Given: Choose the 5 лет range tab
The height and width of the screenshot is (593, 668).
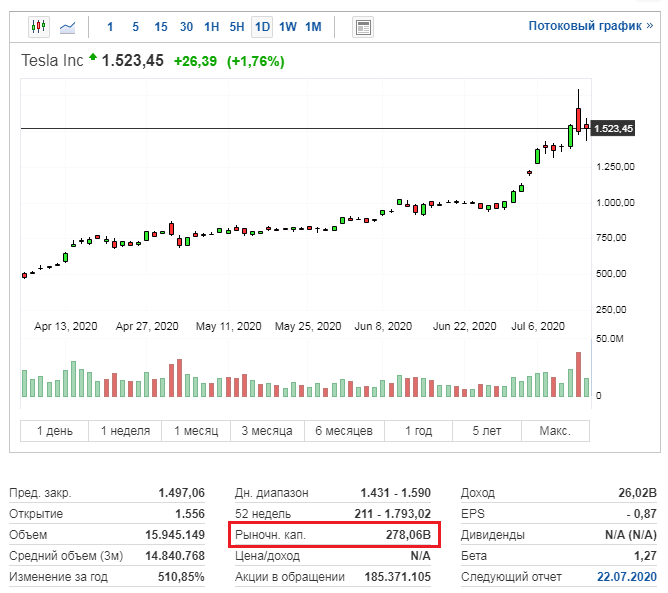Looking at the screenshot, I should tap(487, 431).
